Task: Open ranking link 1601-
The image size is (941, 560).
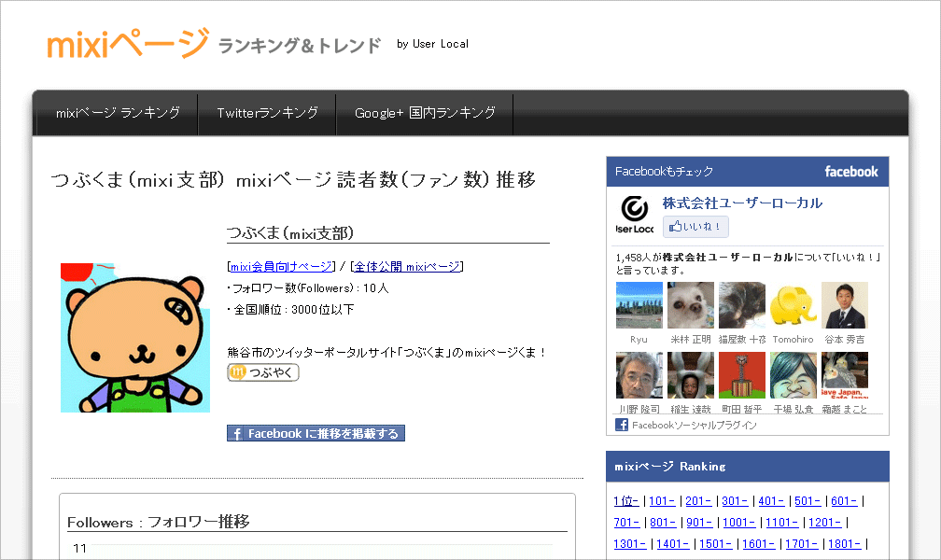Action: coord(759,544)
